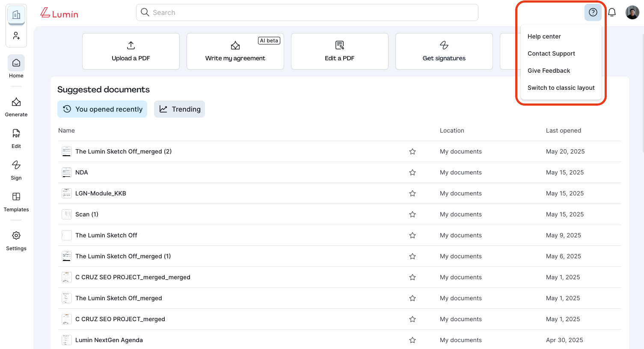
Task: Click the Write my agreement card
Action: click(x=235, y=51)
